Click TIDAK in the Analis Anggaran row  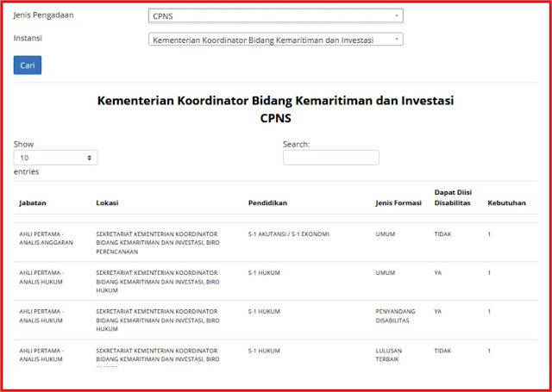(442, 234)
